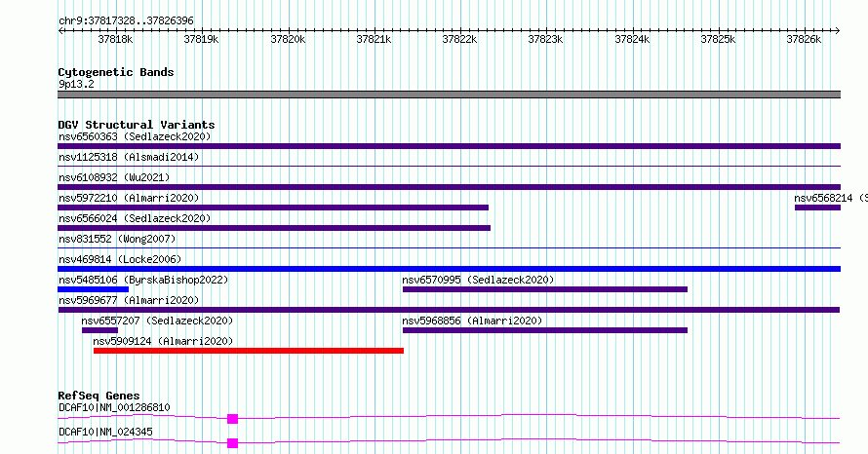Open the nsv5972210 (Almarri2020) label
The image size is (868, 454).
click(129, 198)
